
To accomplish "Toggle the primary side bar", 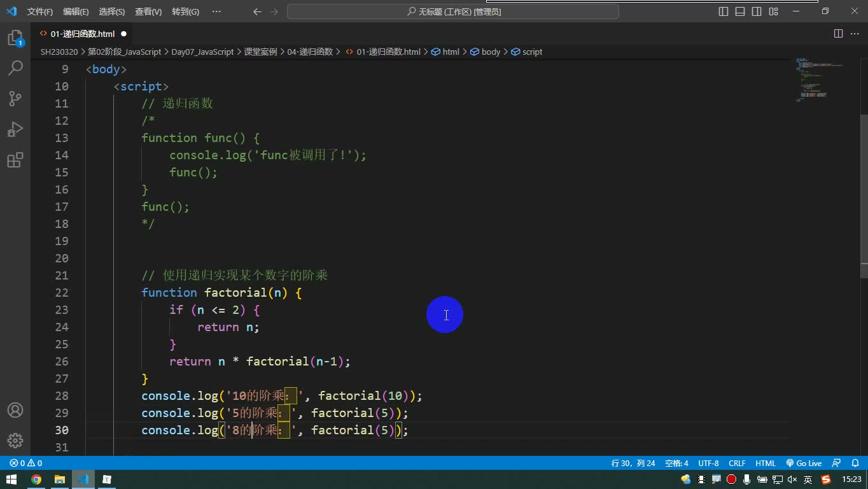I will (724, 11).
